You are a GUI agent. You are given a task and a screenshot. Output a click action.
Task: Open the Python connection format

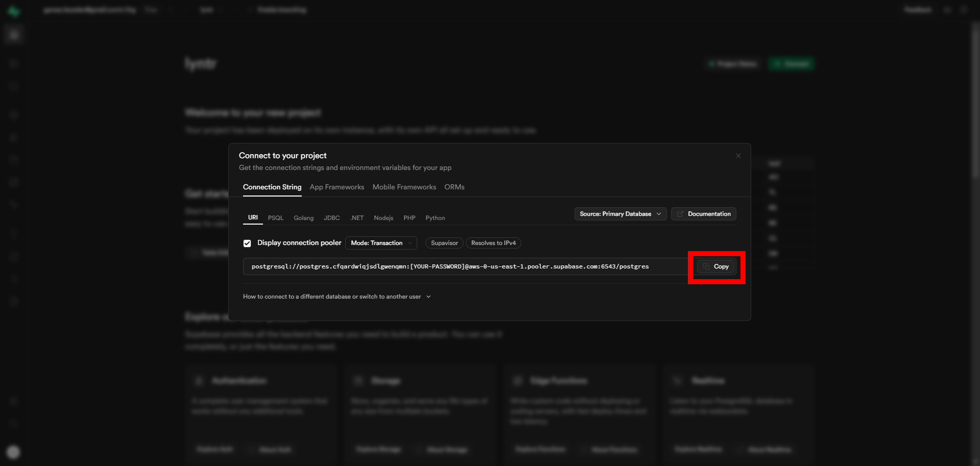coord(435,218)
